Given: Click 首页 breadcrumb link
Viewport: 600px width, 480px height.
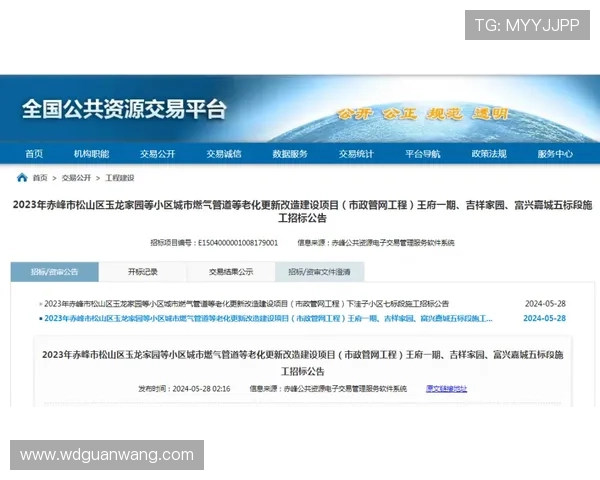Looking at the screenshot, I should [x=40, y=178].
